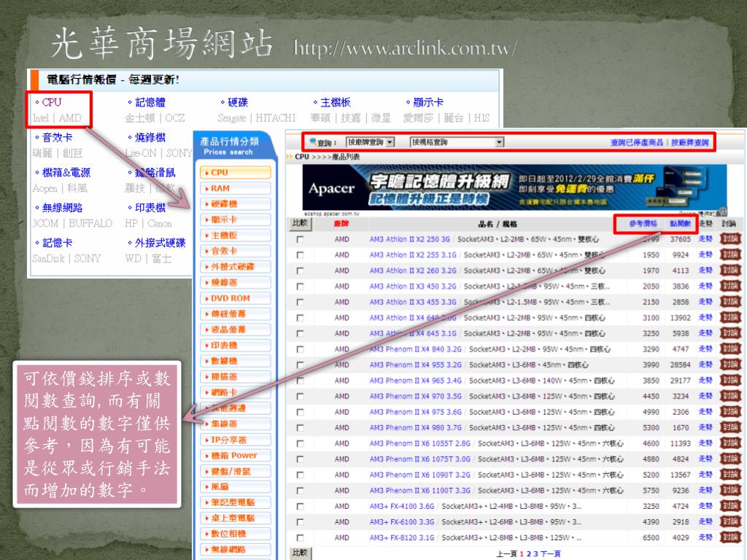Open AM3 Athlon II X2 250 3G product link
The image size is (747, 560).
pos(410,239)
